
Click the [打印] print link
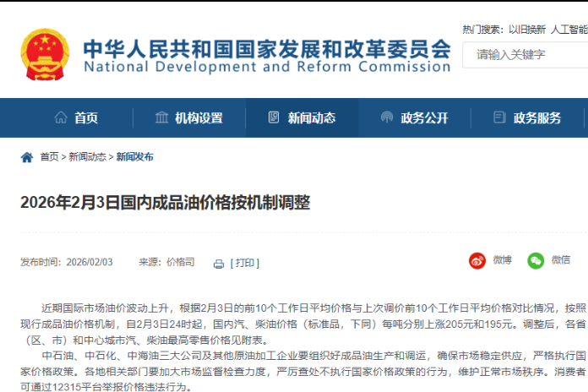click(x=244, y=263)
